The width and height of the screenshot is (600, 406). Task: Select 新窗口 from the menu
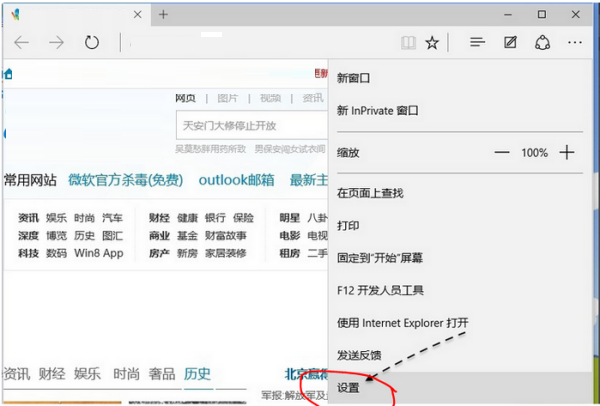tap(355, 77)
